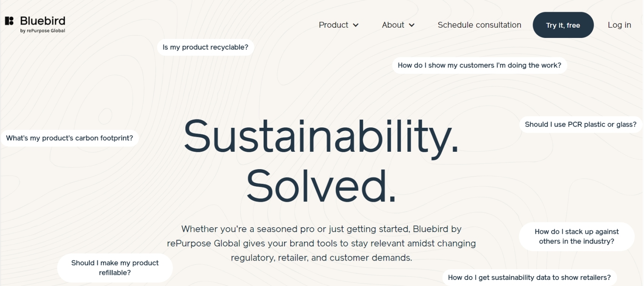Viewport: 644px width, 286px height.
Task: Click the "Sustainability." headline text
Action: (321, 137)
